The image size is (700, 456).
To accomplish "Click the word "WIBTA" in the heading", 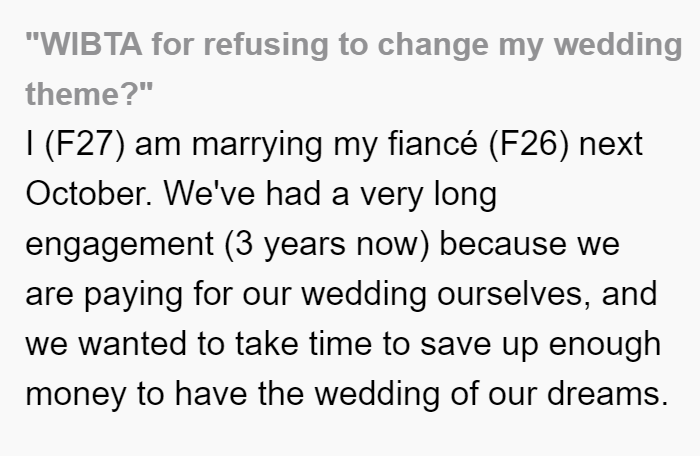I will (88, 44).
